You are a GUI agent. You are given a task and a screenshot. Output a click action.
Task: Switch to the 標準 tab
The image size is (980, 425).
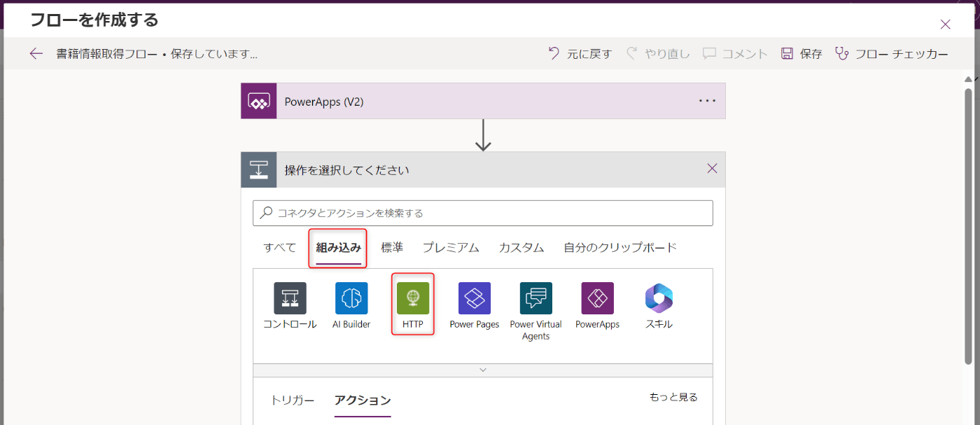(x=392, y=247)
